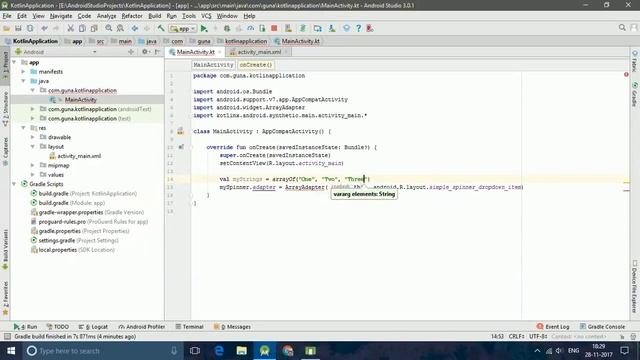Screen dimensions: 640x360
Task: Collapse the Gradle Scripts node
Action: click(x=14, y=184)
